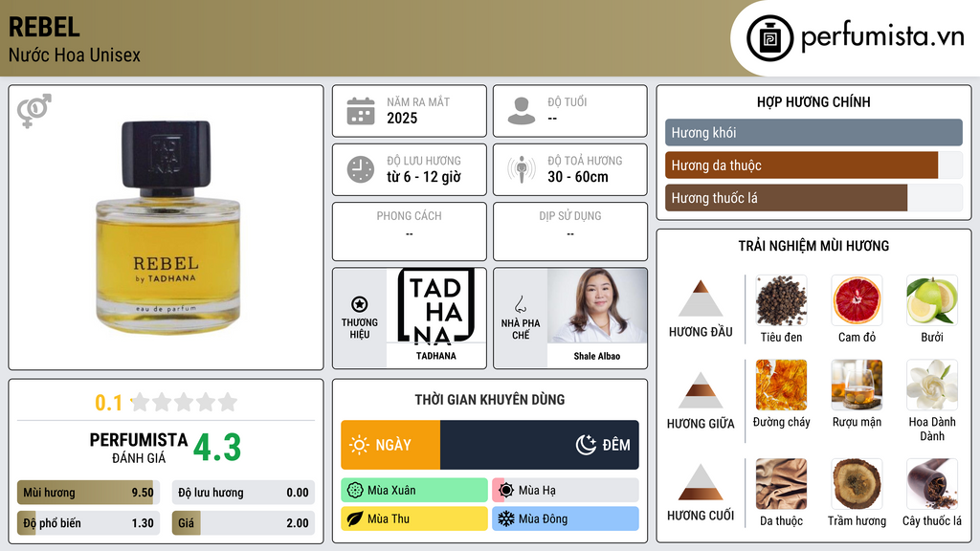The height and width of the screenshot is (551, 980).
Task: Click the Hương khói accord bar
Action: (x=813, y=132)
